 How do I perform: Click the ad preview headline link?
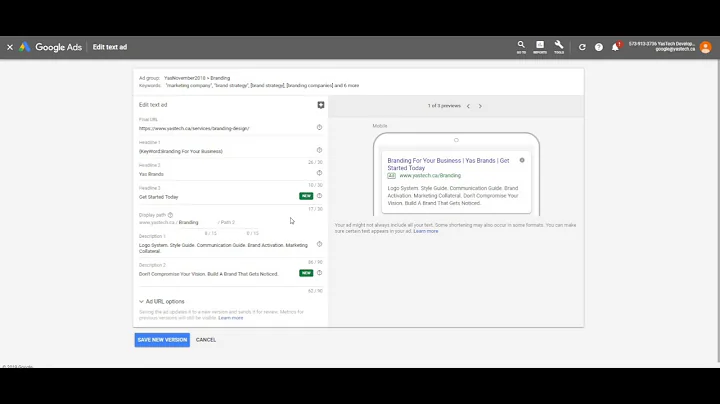point(448,164)
